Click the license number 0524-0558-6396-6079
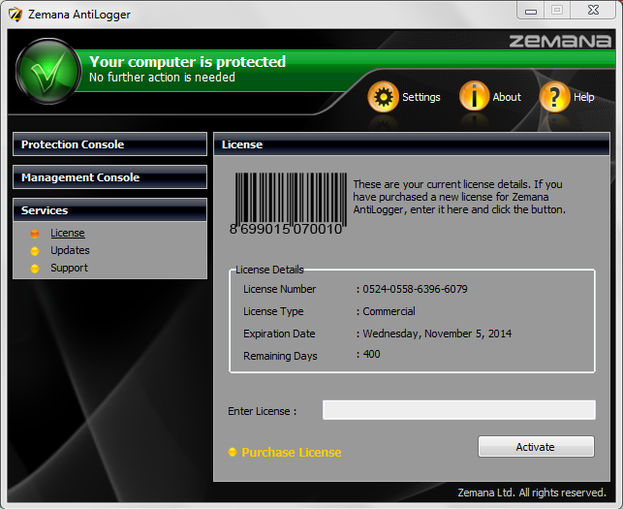 415,289
